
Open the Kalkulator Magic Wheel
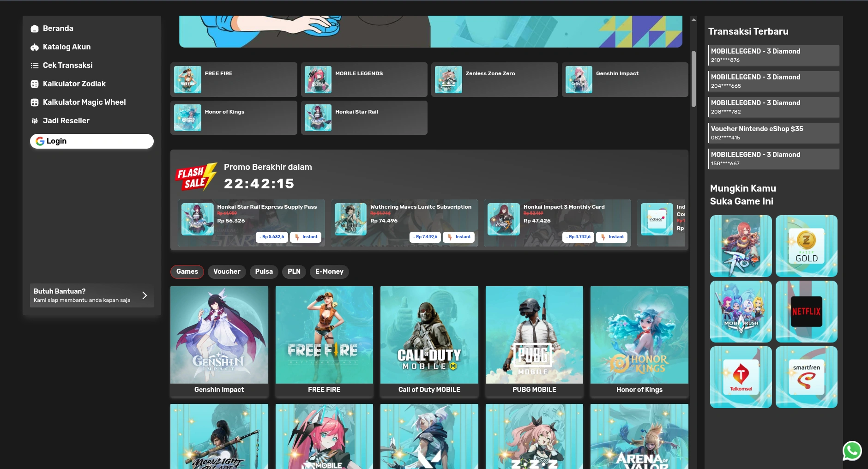pos(84,102)
